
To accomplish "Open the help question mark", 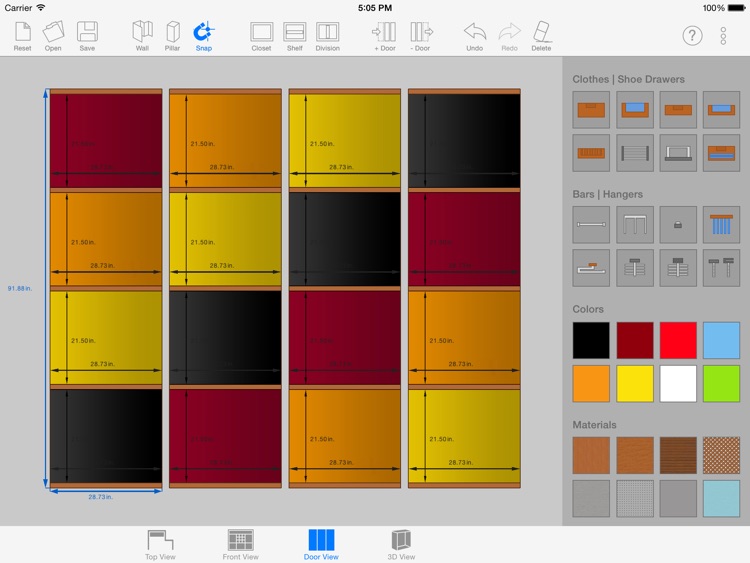I will tap(692, 35).
